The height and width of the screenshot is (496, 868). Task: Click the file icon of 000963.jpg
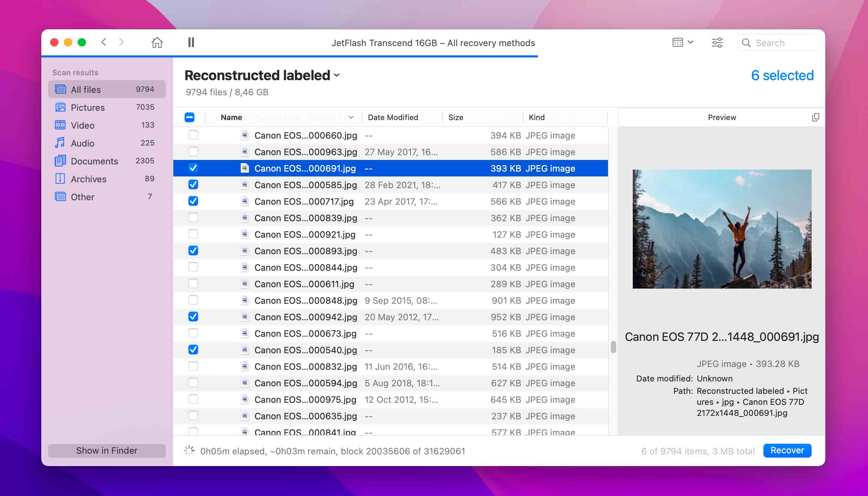click(x=245, y=152)
